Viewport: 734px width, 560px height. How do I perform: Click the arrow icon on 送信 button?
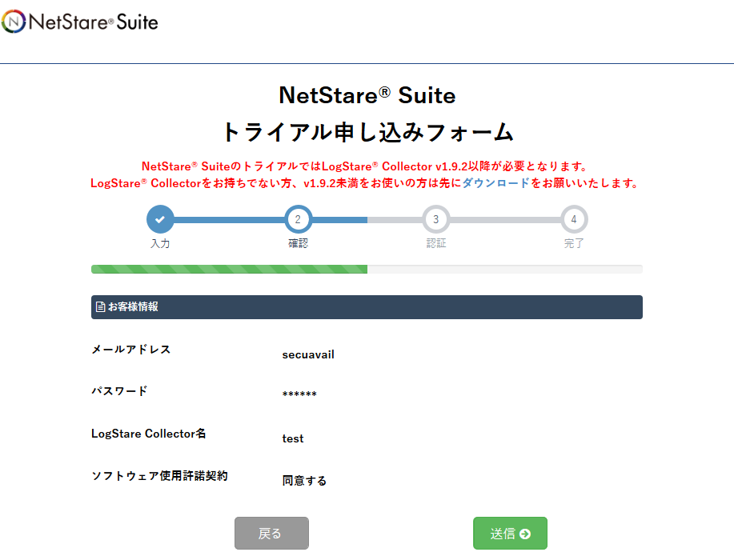(x=525, y=534)
